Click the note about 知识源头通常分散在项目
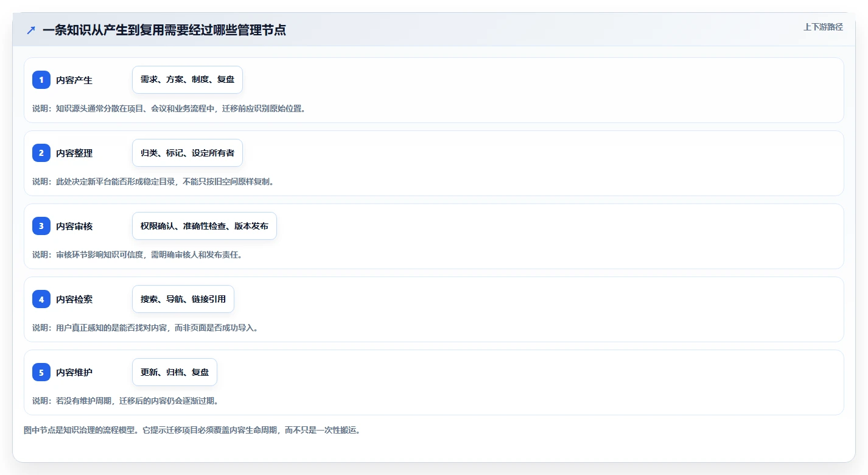Screen dimensions: 868x475 tap(169, 108)
